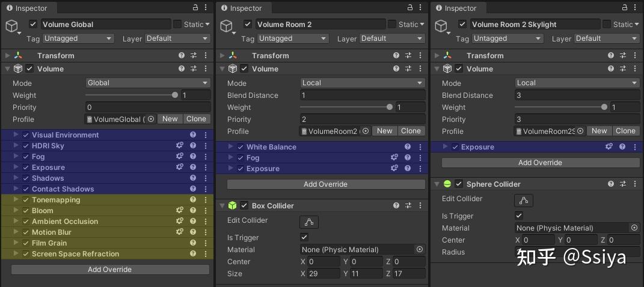The image size is (644, 287).
Task: Open Mode dropdown showing Global
Action: point(147,83)
